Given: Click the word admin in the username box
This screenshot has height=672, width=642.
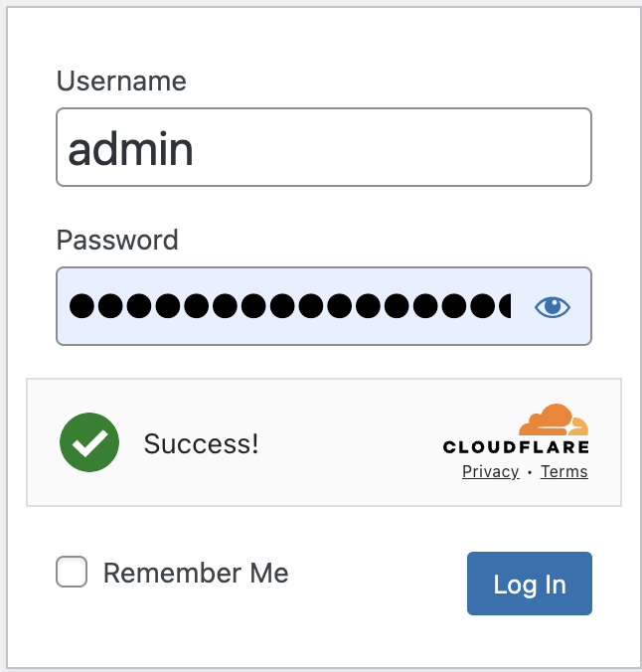Looking at the screenshot, I should click(130, 149).
